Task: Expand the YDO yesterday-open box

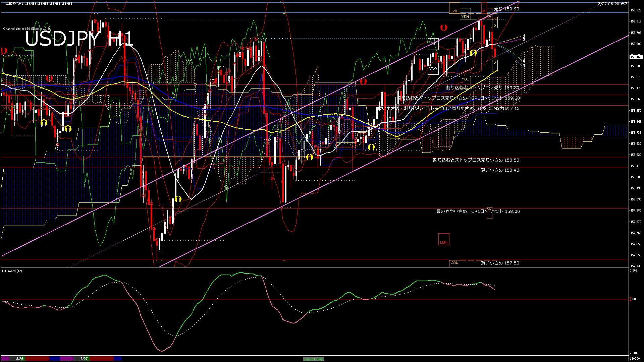Action: (433, 68)
